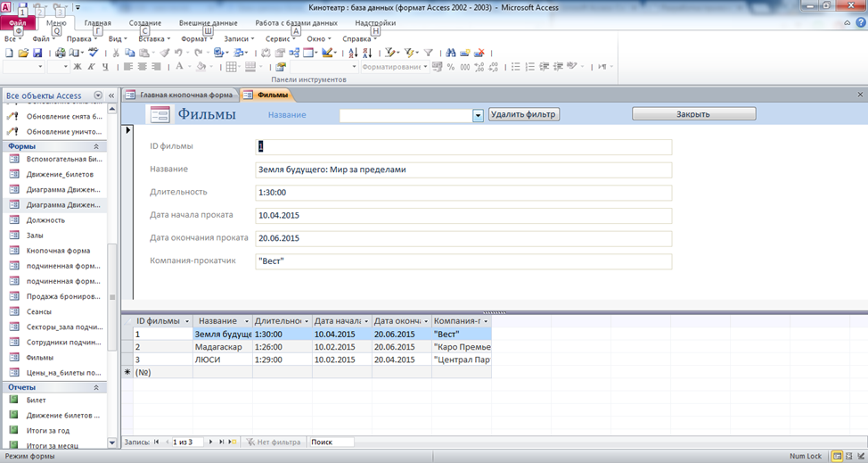The height and width of the screenshot is (463, 868).
Task: Toggle italic formatting К
Action: (91, 66)
